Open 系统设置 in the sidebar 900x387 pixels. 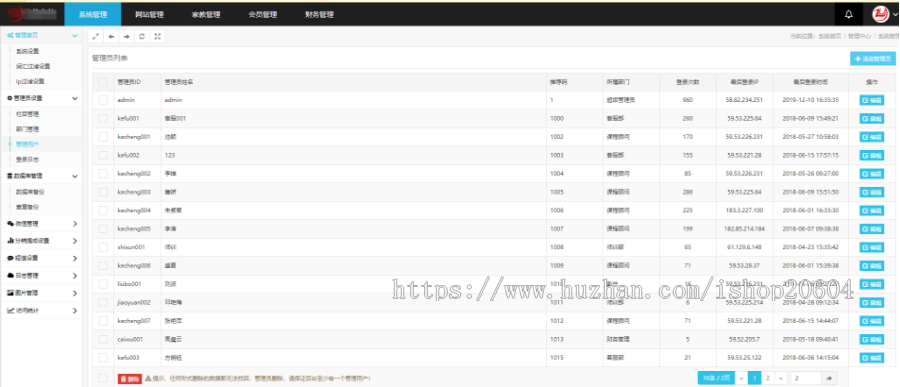click(28, 51)
